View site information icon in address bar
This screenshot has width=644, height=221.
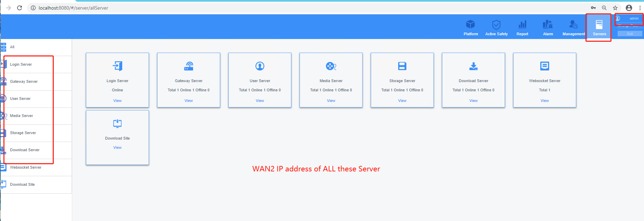click(x=33, y=8)
